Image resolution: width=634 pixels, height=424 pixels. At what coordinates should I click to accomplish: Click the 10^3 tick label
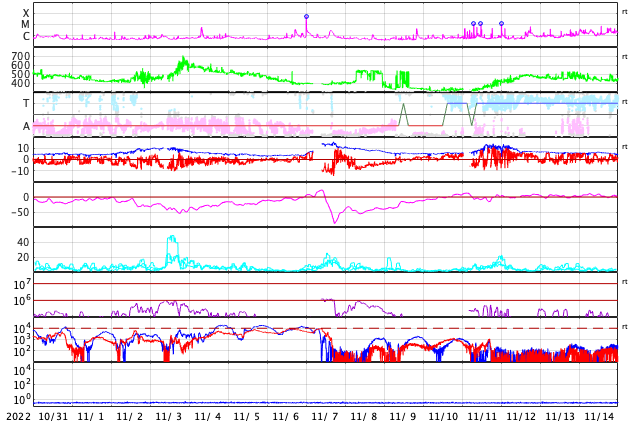click(22, 340)
